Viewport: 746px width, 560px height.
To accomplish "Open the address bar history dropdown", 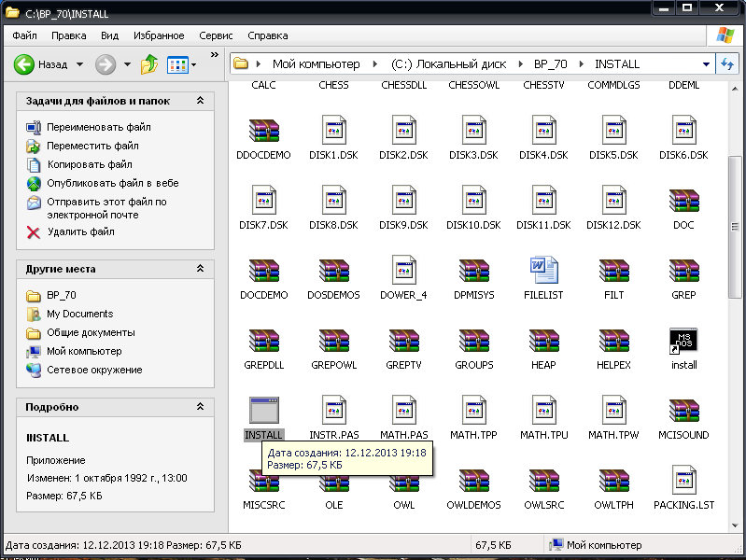I will (x=706, y=63).
